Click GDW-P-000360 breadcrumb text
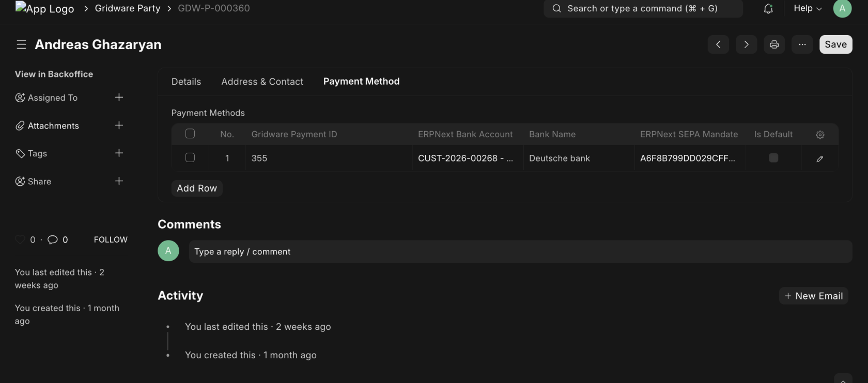 214,8
